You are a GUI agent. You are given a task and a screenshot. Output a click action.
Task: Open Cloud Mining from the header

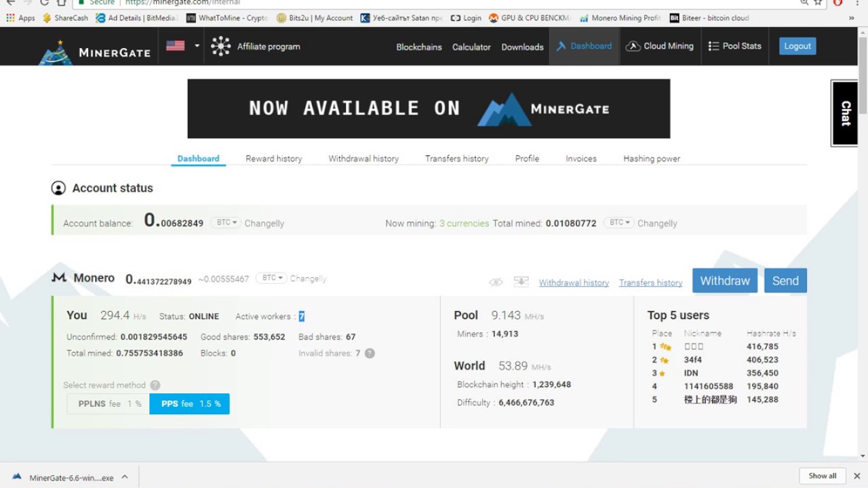tap(660, 46)
